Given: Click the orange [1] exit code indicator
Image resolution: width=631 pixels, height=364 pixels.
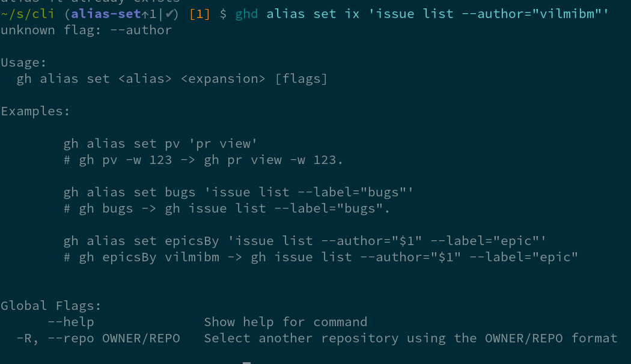Looking at the screenshot, I should coord(200,14).
